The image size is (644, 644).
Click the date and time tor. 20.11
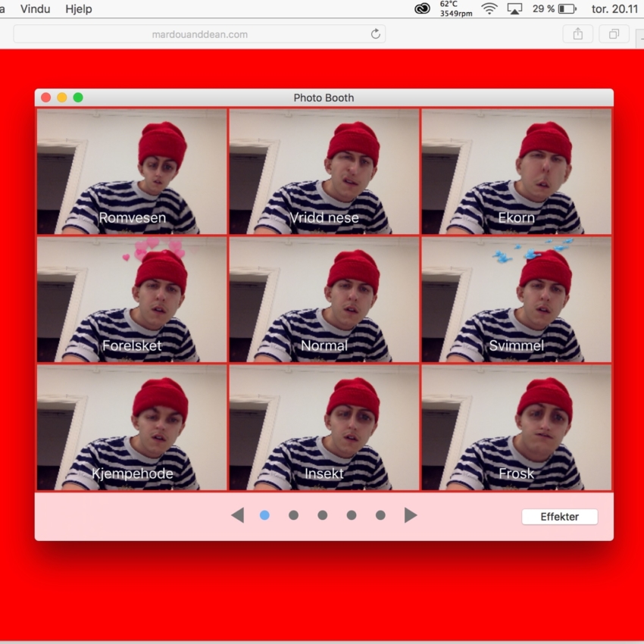pos(614,8)
